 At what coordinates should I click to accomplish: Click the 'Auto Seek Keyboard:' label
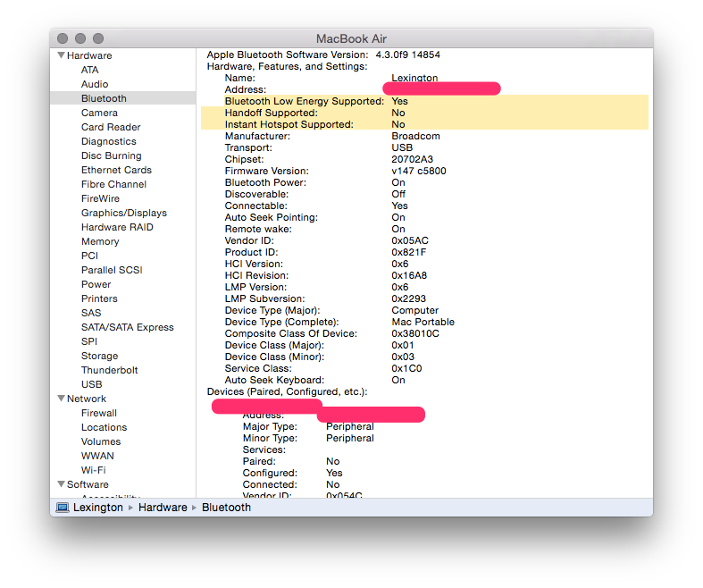click(x=274, y=380)
